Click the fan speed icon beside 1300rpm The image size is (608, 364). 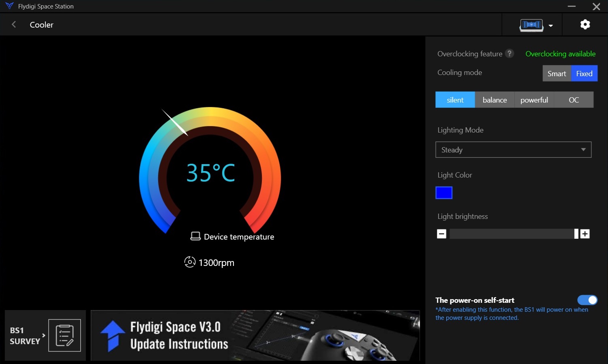coord(190,262)
